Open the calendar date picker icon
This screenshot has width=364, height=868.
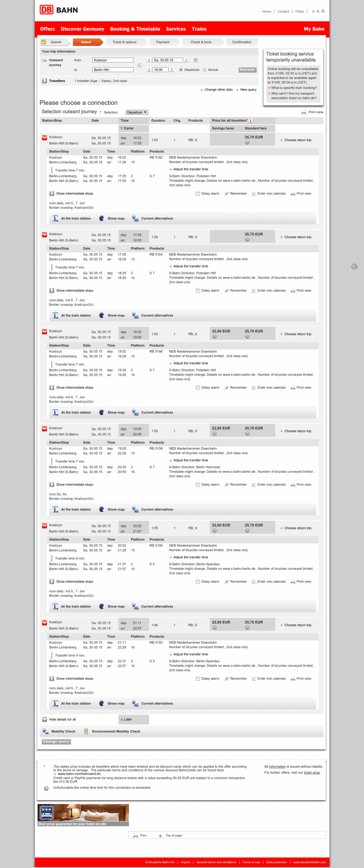click(196, 60)
